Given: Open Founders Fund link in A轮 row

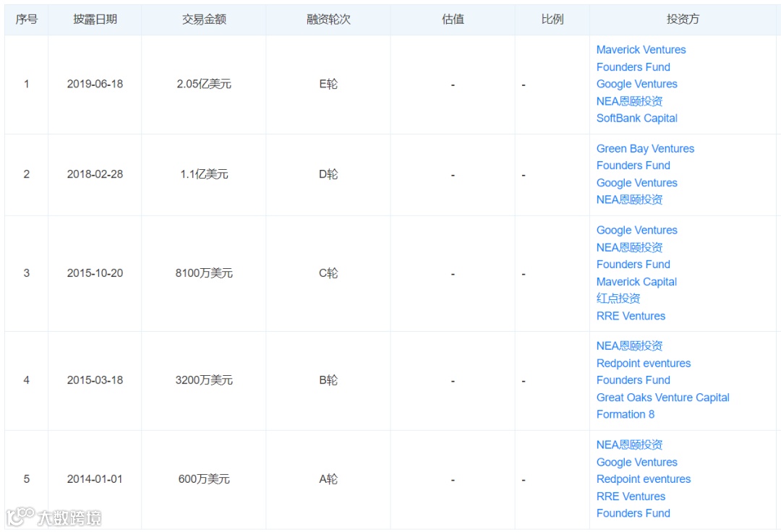Looking at the screenshot, I should click(633, 513).
